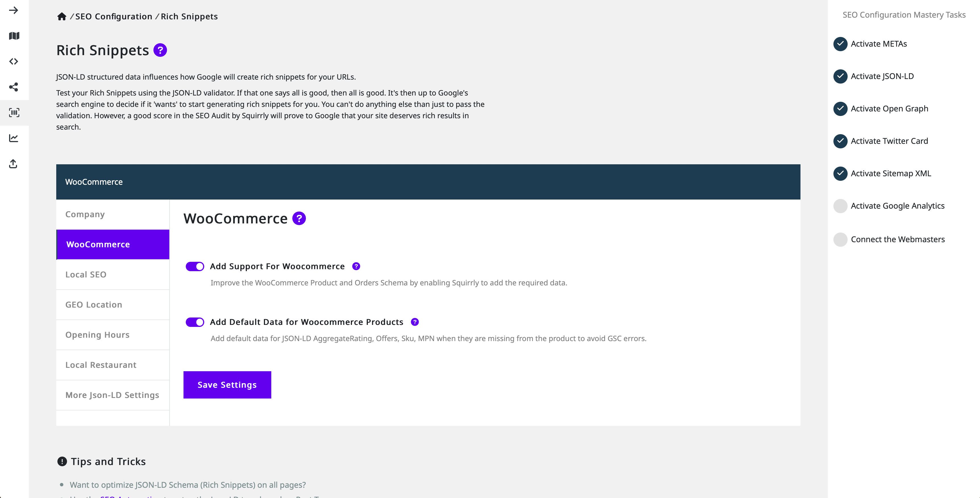Click the home/dashboard navigation icon
The image size is (980, 498).
[x=61, y=16]
